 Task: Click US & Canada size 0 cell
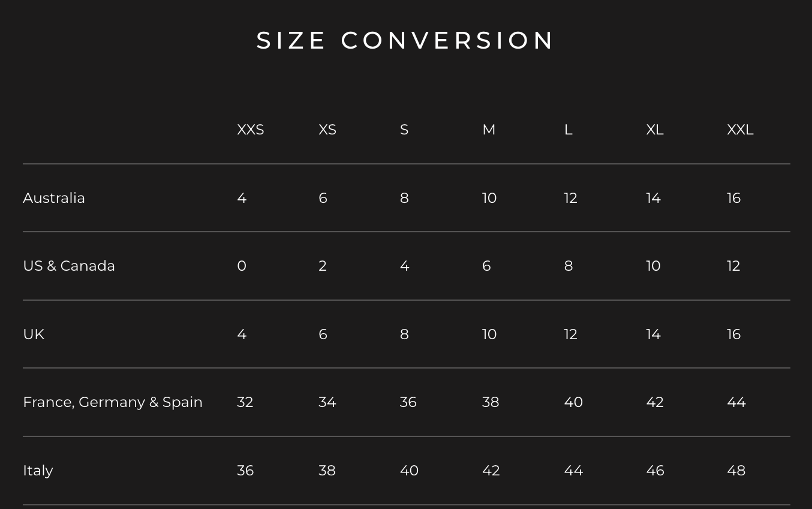click(x=242, y=266)
